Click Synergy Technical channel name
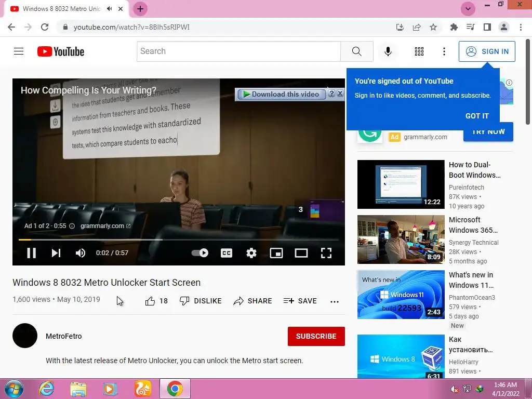Viewport: 532px width, 399px height. click(x=473, y=242)
